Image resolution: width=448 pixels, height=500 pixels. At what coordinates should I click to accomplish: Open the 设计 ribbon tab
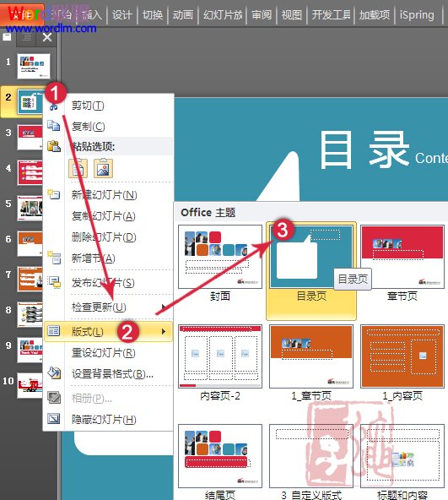pyautogui.click(x=122, y=14)
